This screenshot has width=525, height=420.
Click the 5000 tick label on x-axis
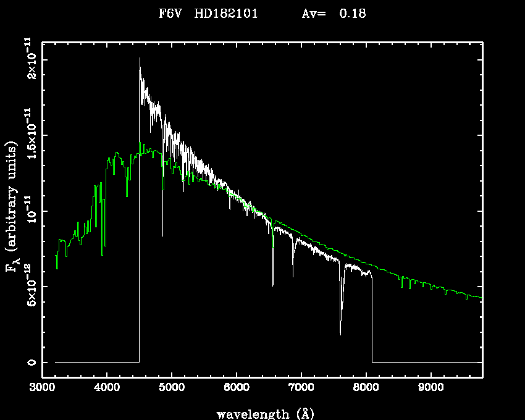(171, 388)
